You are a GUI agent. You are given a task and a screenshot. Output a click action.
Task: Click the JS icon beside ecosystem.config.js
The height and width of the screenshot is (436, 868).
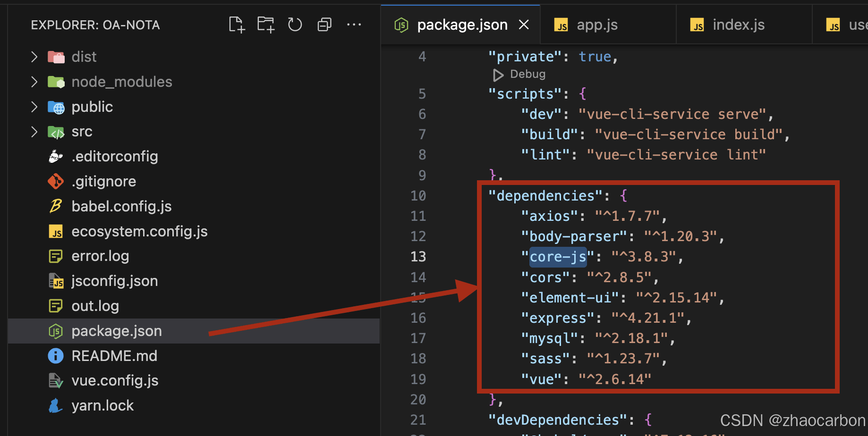click(56, 231)
